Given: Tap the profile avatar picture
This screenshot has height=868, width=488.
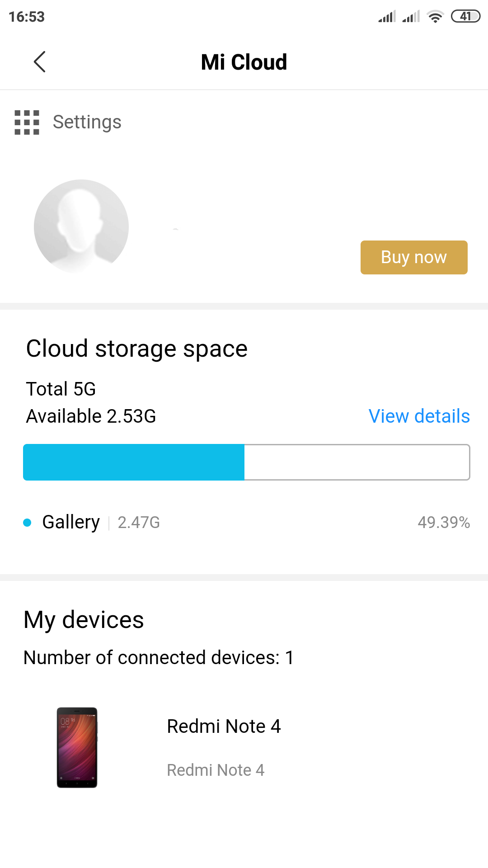Looking at the screenshot, I should (81, 226).
